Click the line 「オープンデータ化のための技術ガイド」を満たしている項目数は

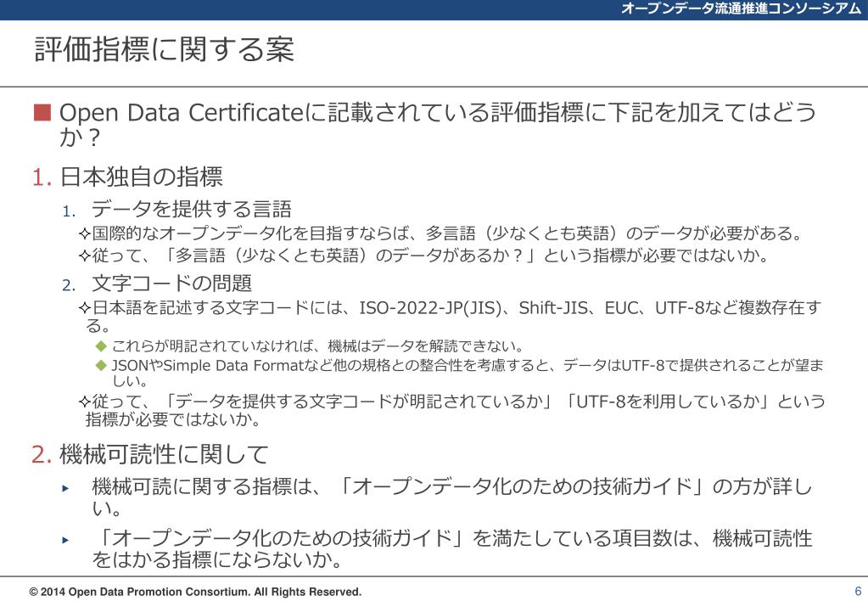click(x=451, y=548)
